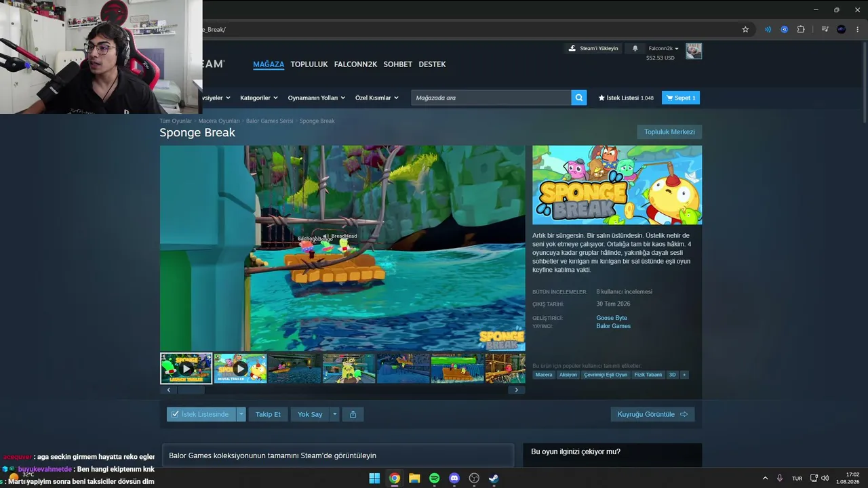Open Discord from the taskbar
The width and height of the screenshot is (868, 488).
pos(454,479)
